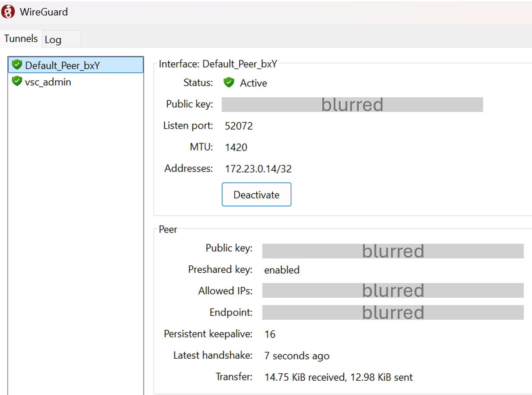Click the interface public key value
The width and height of the screenshot is (532, 395).
coord(352,105)
